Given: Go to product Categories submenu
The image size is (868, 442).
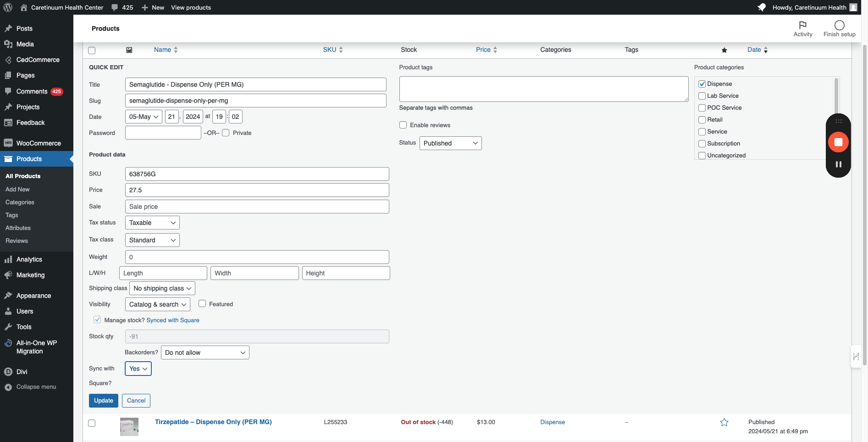Looking at the screenshot, I should coord(20,202).
